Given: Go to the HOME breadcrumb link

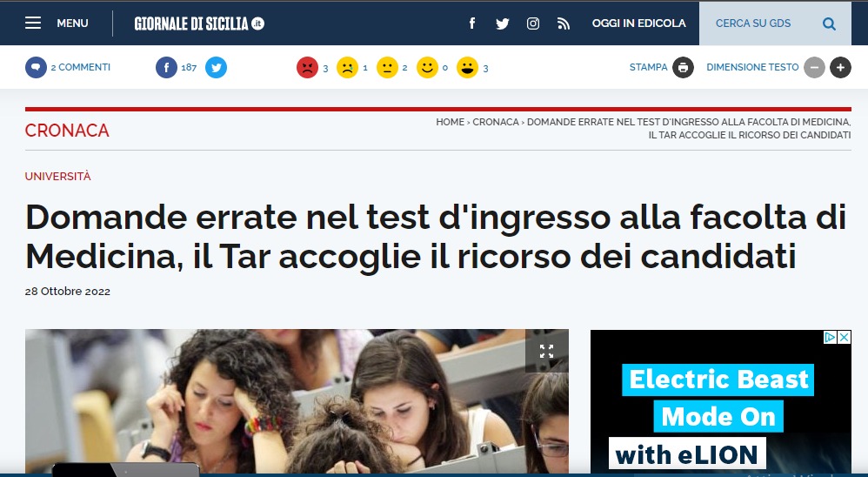Looking at the screenshot, I should [450, 122].
